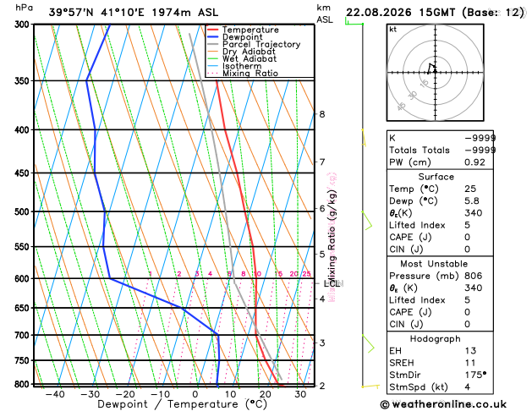Click the 450 hPa pressure label
The height and width of the screenshot is (411, 532).
pos(24,173)
